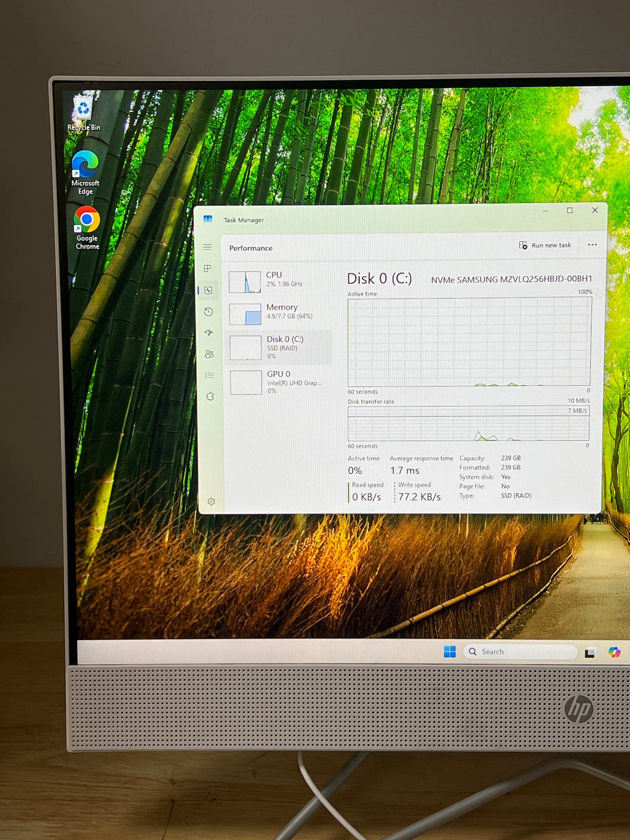
Task: Open Task Manager settings gear
Action: pos(211,502)
